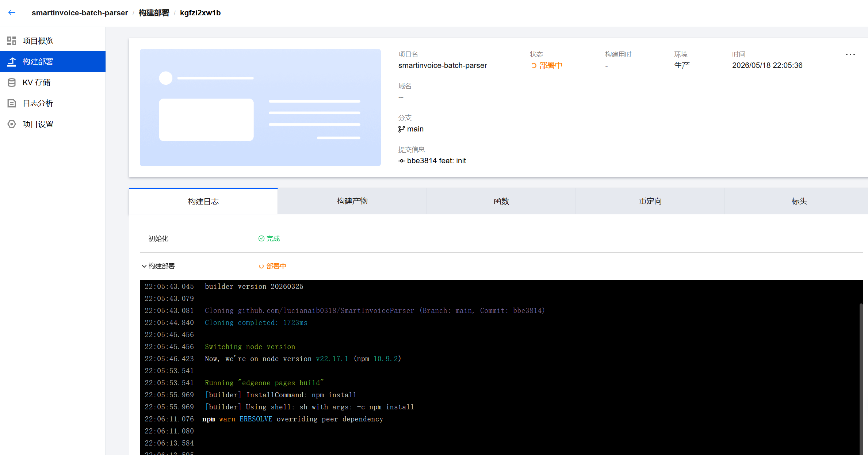The width and height of the screenshot is (868, 455).
Task: Switch to the 重定向 tab
Action: 650,201
